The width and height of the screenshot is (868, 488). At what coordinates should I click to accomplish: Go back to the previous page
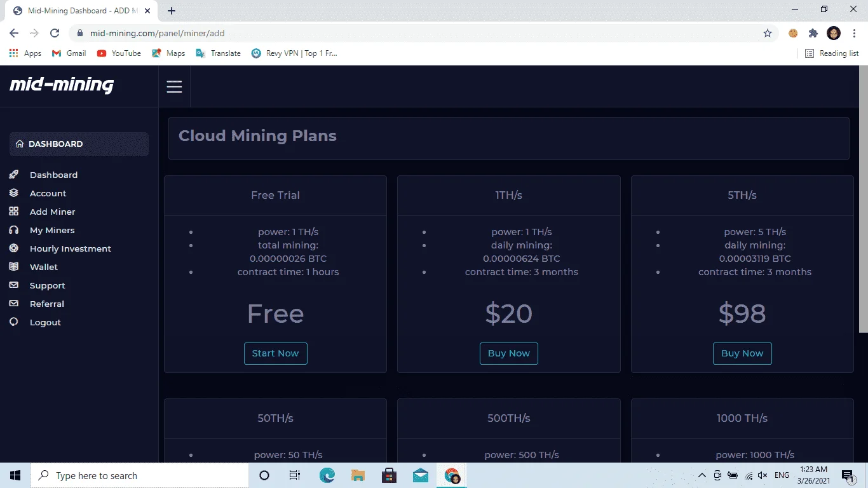pyautogui.click(x=14, y=33)
